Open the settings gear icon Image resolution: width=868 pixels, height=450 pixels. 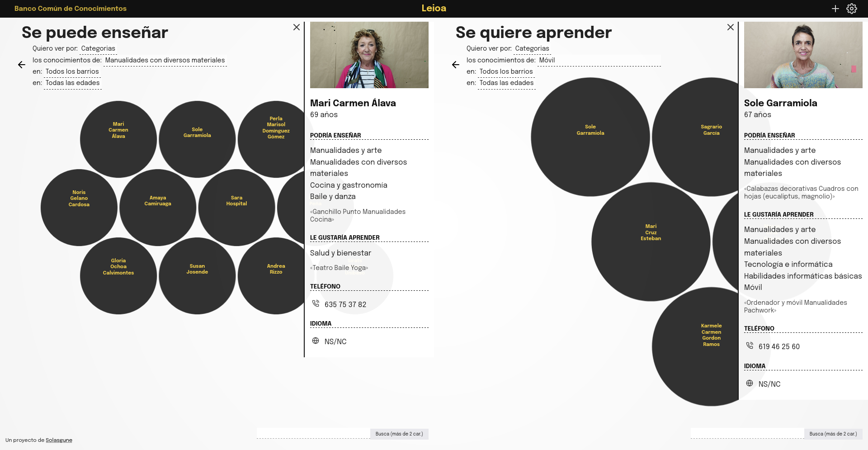[851, 9]
